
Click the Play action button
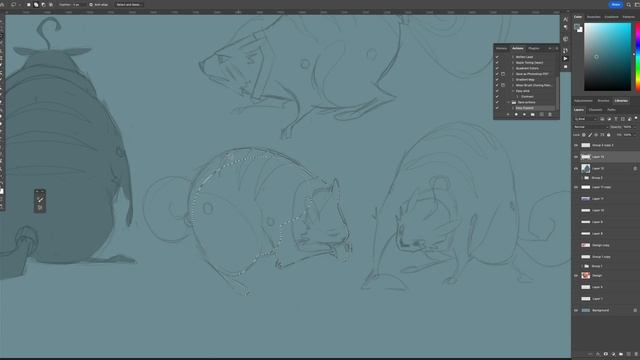pyautogui.click(x=524, y=115)
